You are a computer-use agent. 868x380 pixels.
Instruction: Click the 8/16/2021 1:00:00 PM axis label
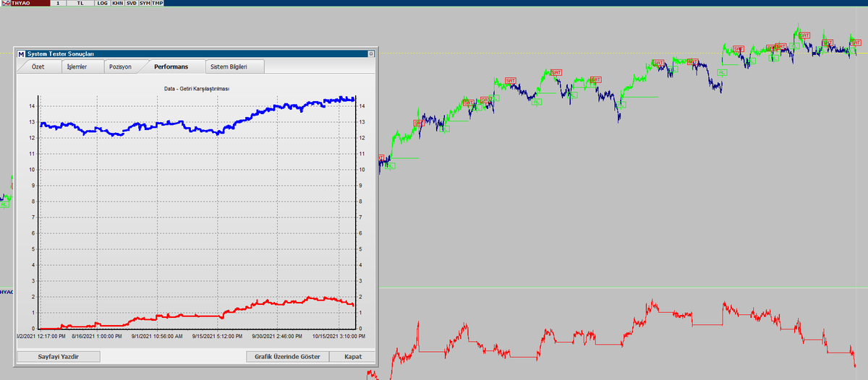point(97,336)
